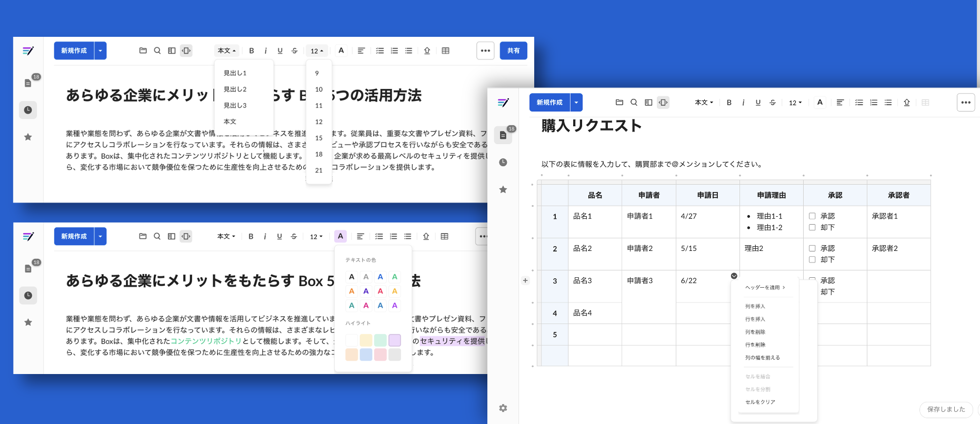The image size is (980, 424).
Task: Click 新規作成 in the font-size list window
Action: (x=74, y=51)
